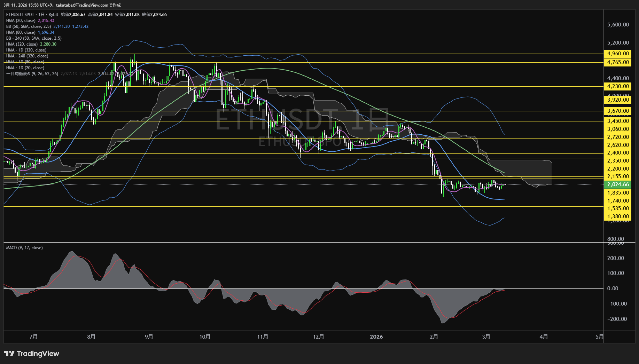
Task: Click the TradingView wordmark text
Action: (38, 354)
